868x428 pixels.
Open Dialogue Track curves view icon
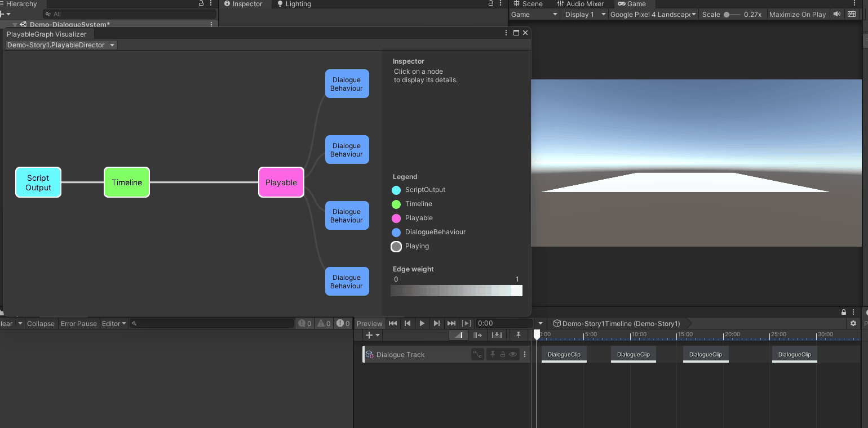tap(477, 354)
